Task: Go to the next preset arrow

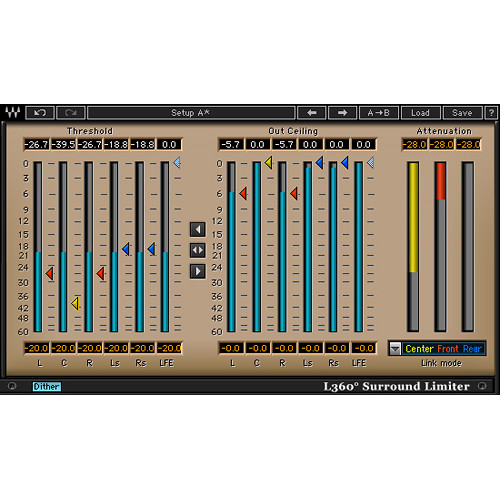Action: coord(343,113)
